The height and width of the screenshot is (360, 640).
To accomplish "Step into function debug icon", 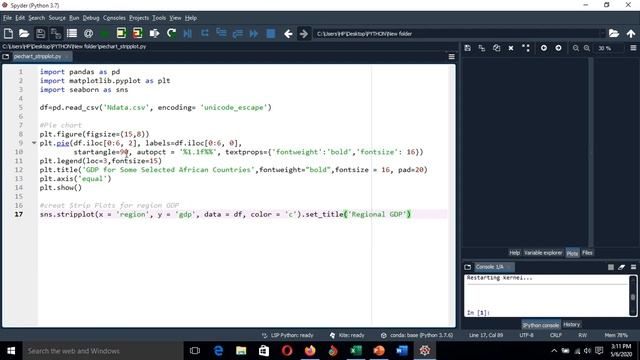I will tap(221, 33).
